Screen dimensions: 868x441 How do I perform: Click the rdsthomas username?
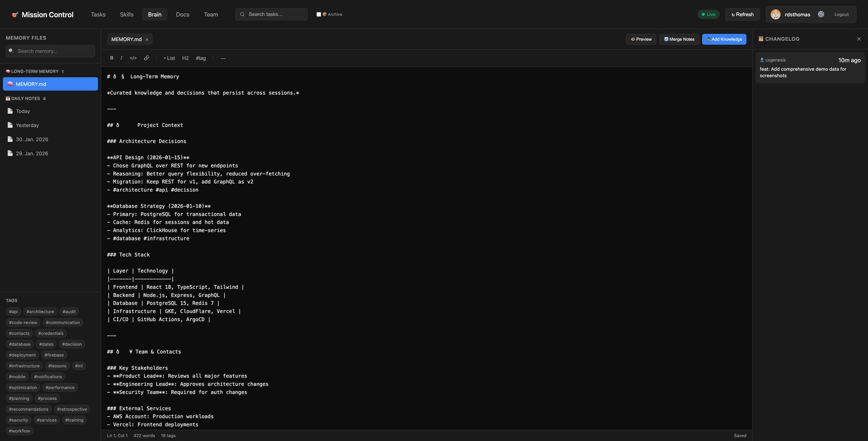click(797, 14)
